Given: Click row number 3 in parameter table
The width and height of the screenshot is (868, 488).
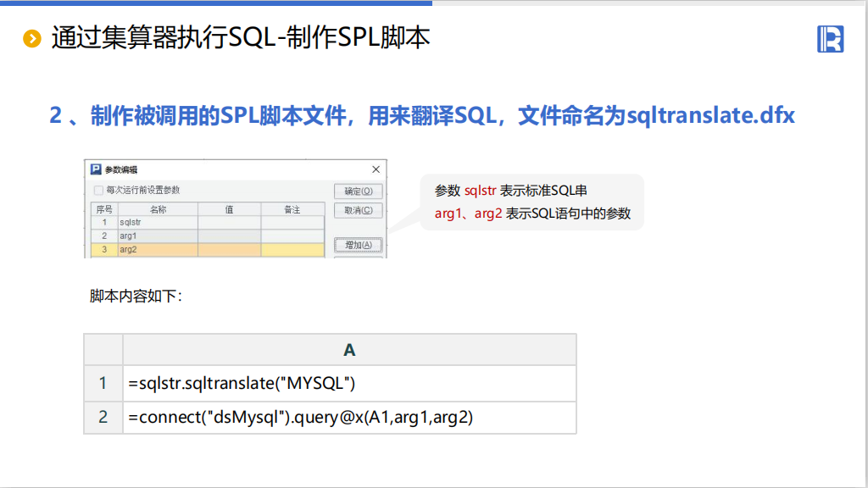Looking at the screenshot, I should pos(104,250).
